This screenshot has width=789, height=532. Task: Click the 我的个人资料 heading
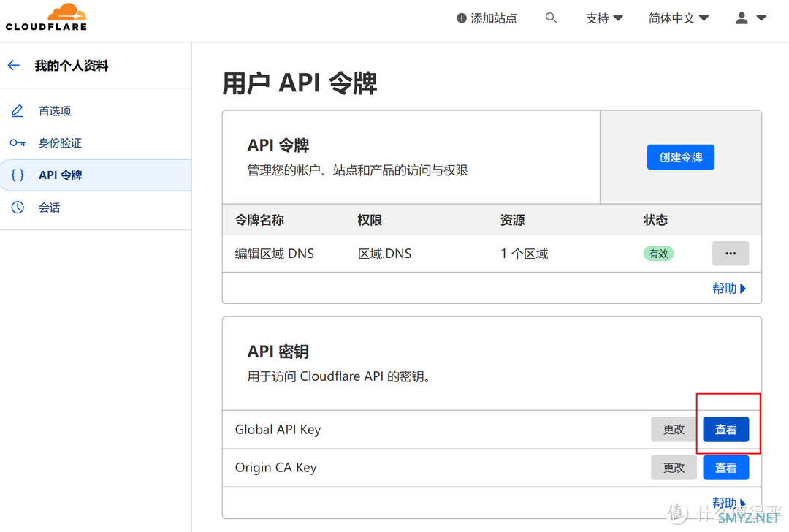pos(72,66)
